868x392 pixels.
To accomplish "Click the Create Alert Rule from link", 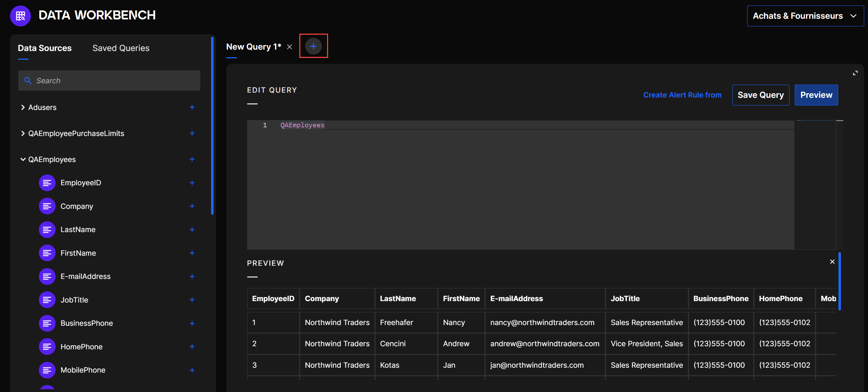I will [682, 95].
